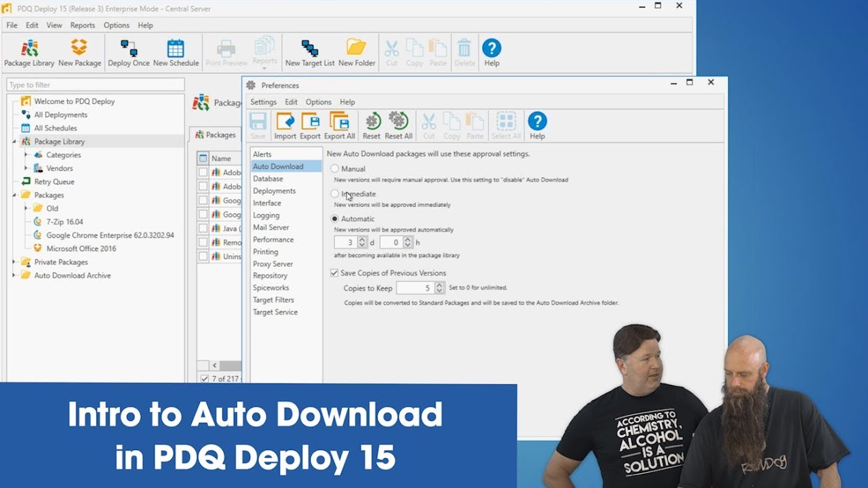
Task: Select Microsoft Office 2016 package
Action: click(x=81, y=249)
